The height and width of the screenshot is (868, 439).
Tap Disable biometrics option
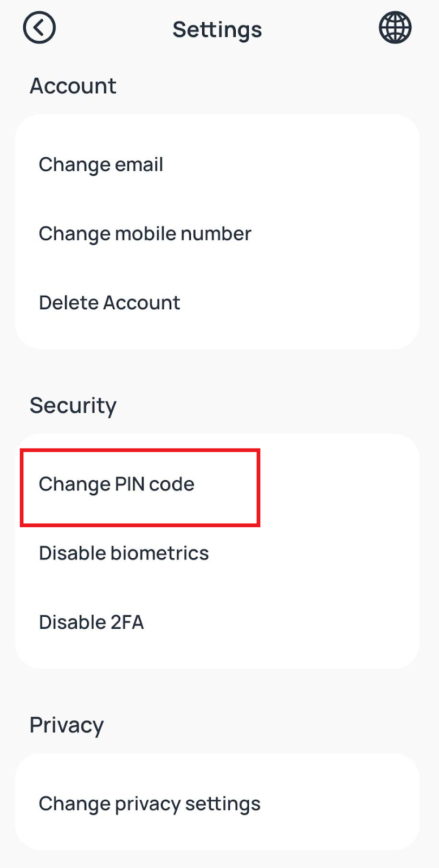pos(124,553)
